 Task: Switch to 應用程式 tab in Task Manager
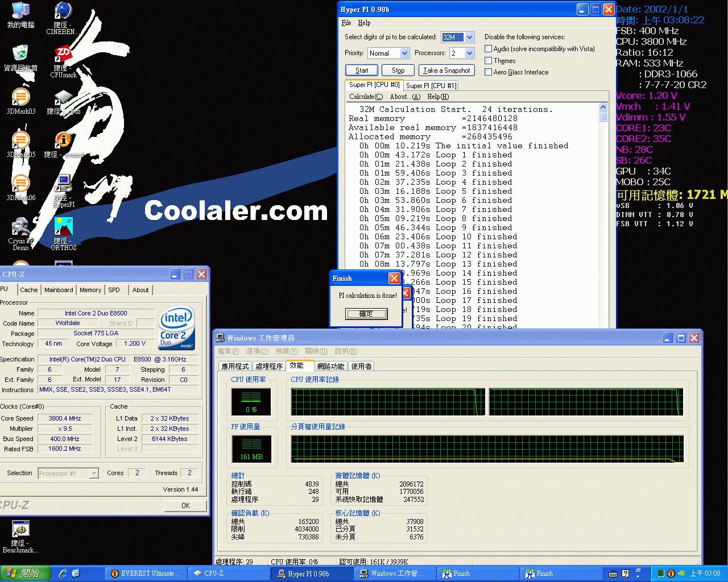tap(235, 366)
